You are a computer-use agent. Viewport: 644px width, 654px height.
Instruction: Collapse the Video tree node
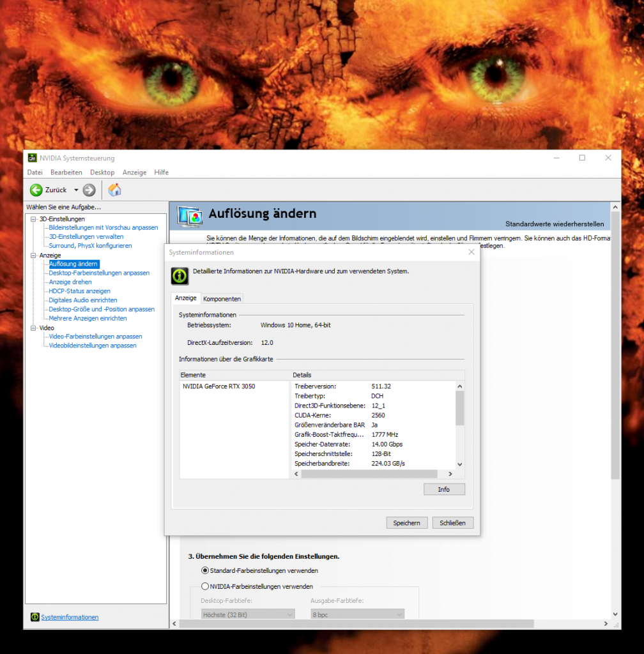pyautogui.click(x=33, y=328)
